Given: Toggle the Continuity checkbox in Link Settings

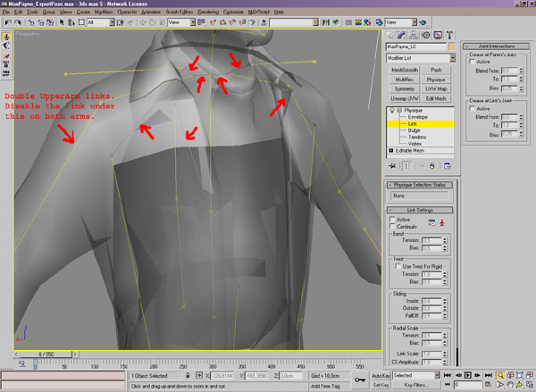Looking at the screenshot, I should 392,227.
